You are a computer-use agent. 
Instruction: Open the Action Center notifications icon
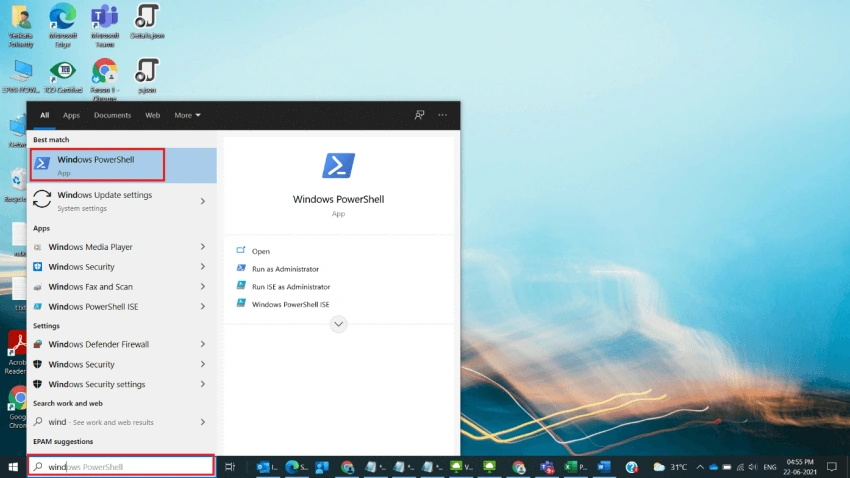click(832, 467)
